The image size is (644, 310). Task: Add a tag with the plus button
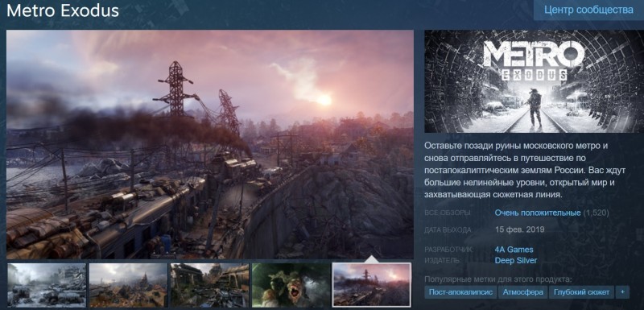[622, 292]
